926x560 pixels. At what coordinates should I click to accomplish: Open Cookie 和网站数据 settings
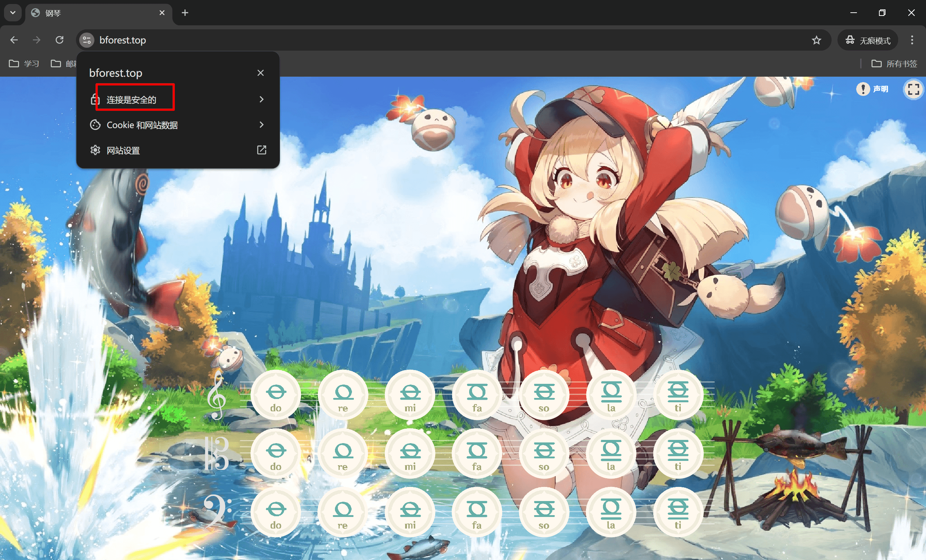178,125
